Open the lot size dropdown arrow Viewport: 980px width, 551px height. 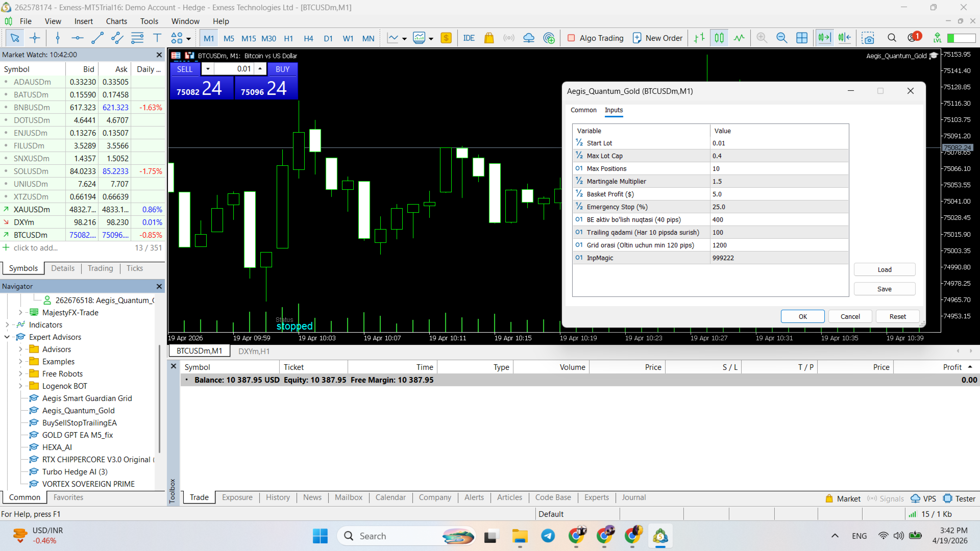point(208,69)
